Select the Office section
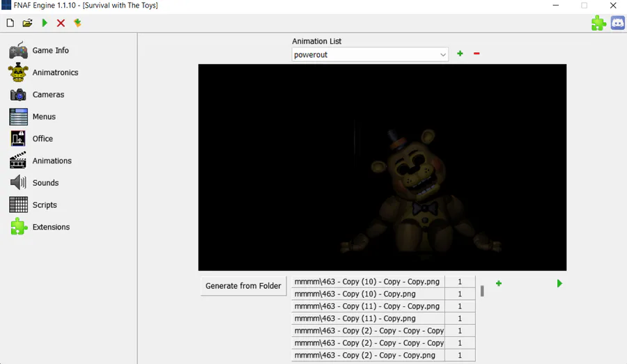The height and width of the screenshot is (364, 627). click(42, 139)
